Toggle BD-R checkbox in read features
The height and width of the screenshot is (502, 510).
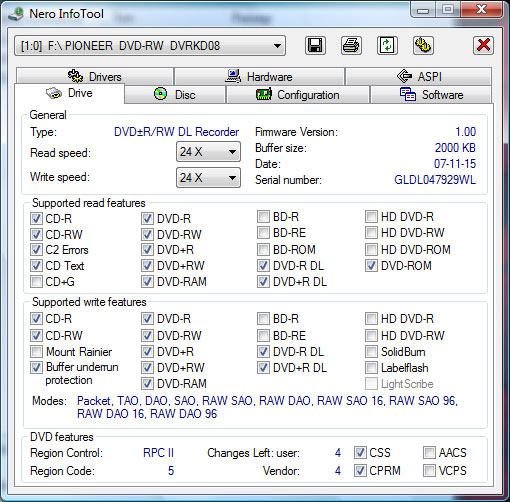point(263,217)
